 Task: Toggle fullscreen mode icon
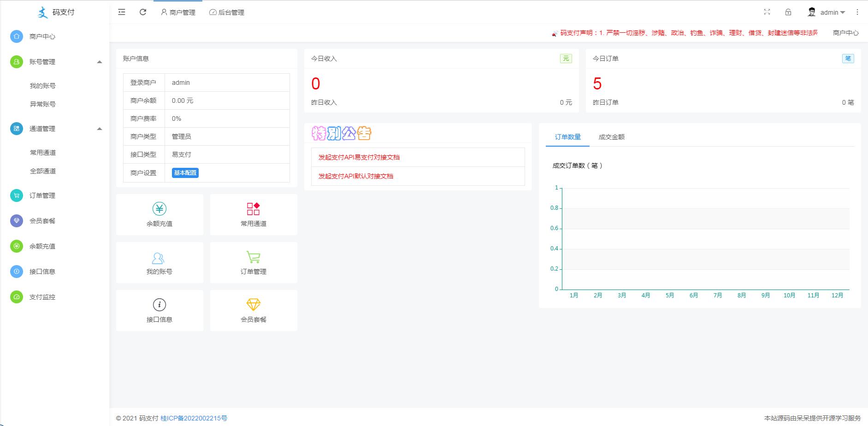click(767, 12)
